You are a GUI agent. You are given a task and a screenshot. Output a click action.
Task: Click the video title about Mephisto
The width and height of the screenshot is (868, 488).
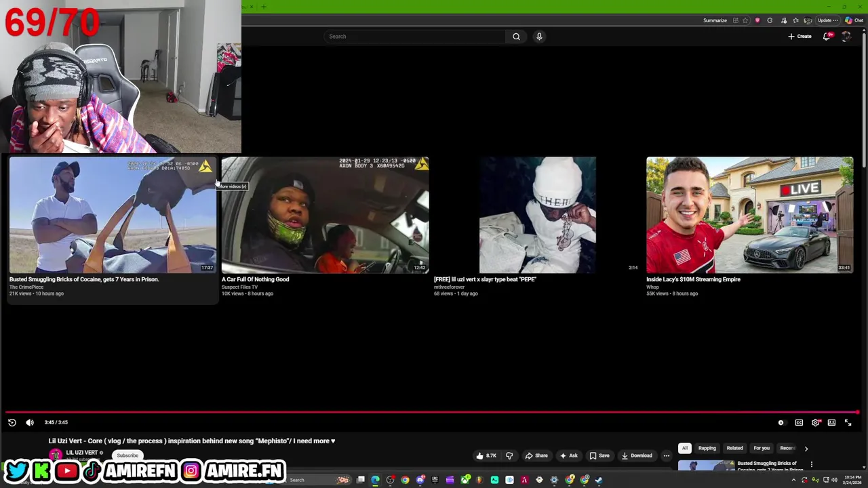192,441
